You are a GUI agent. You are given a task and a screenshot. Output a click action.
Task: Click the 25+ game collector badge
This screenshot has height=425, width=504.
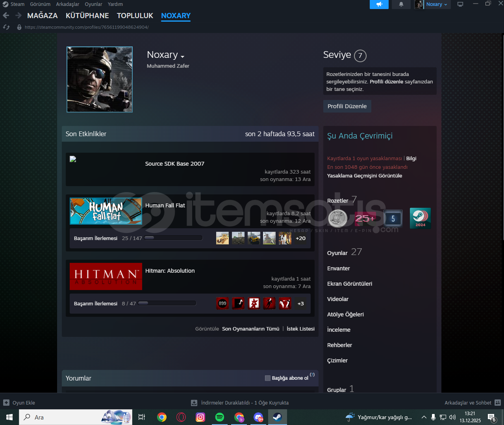pyautogui.click(x=365, y=218)
